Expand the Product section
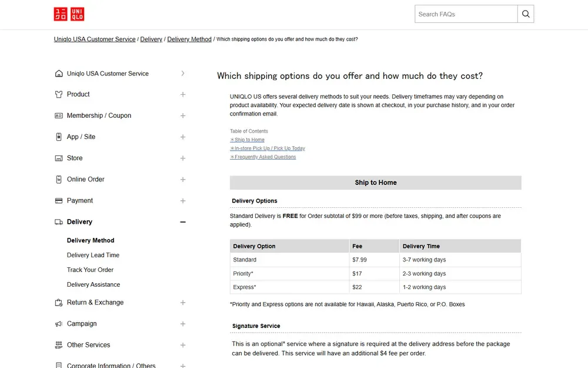This screenshot has width=588, height=368. point(183,94)
